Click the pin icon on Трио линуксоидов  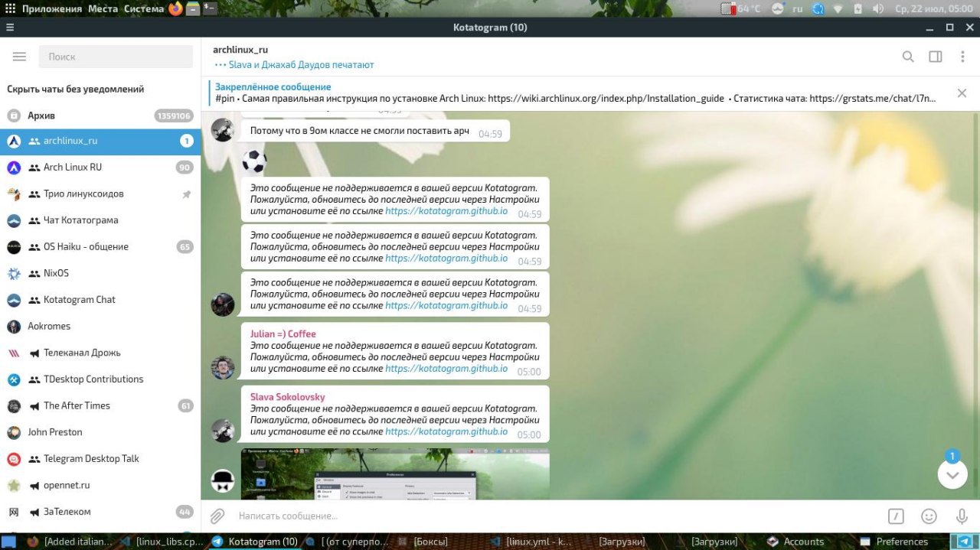pos(187,194)
